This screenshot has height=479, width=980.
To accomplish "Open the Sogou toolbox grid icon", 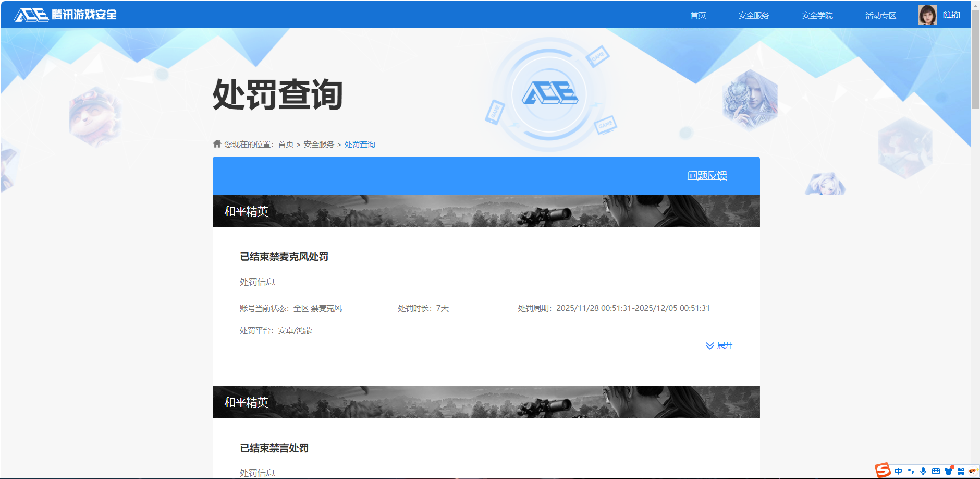I will 961,471.
